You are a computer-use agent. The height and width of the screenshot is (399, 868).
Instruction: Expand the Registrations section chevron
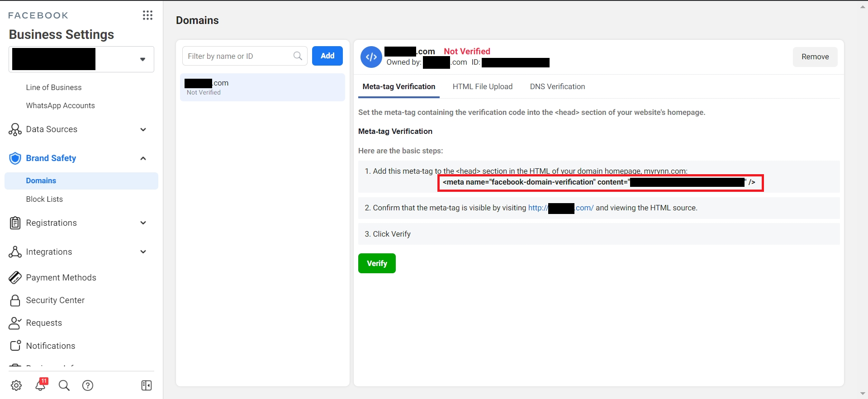pyautogui.click(x=143, y=223)
